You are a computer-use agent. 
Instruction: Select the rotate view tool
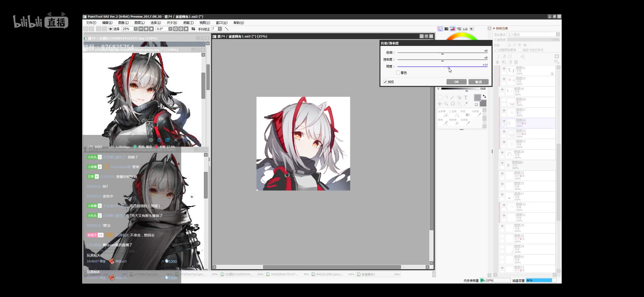[452, 104]
